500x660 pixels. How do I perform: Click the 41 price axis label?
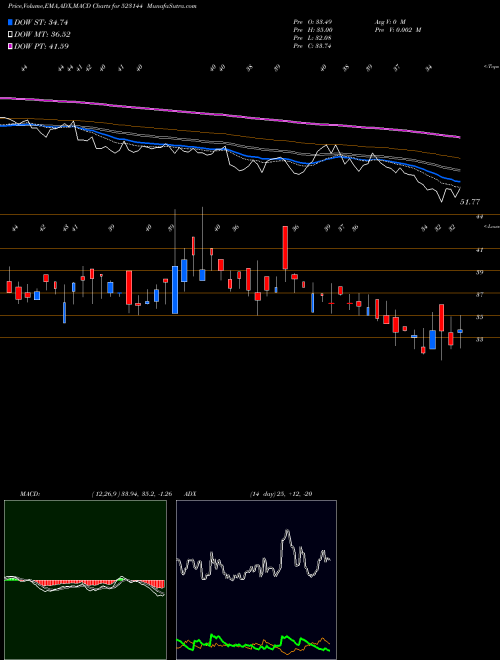click(x=479, y=250)
